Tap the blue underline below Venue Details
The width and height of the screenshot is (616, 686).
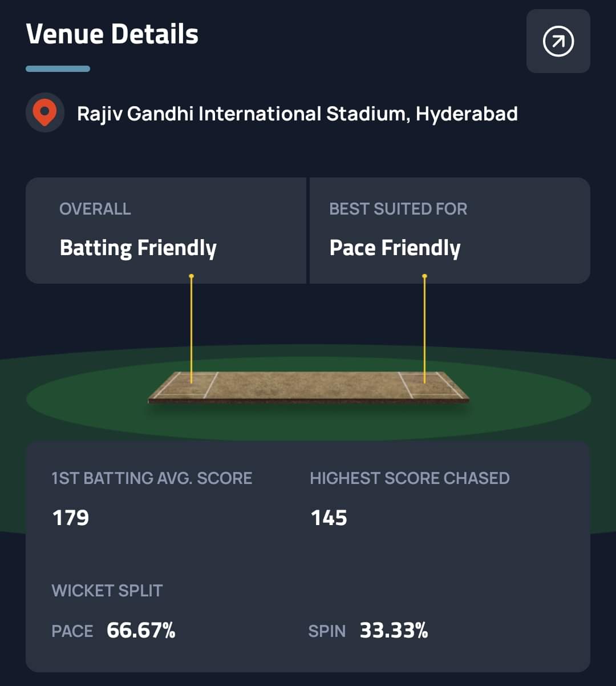(x=58, y=69)
